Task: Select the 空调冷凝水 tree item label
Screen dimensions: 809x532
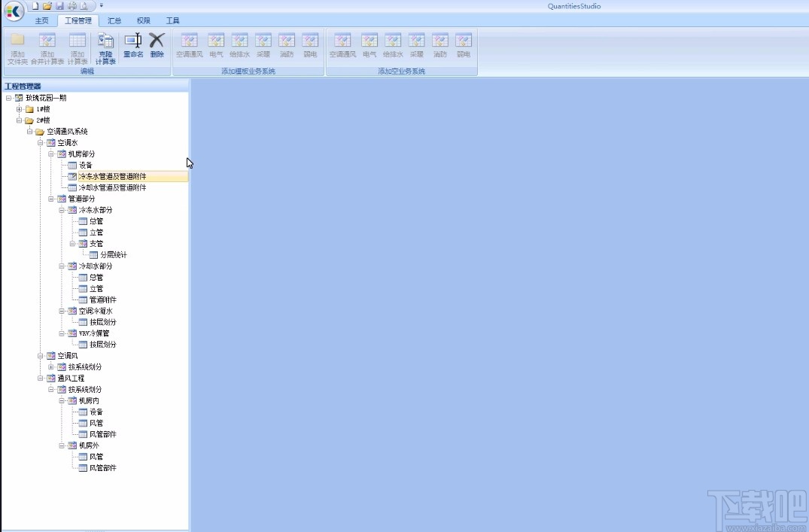Action: [x=96, y=312]
